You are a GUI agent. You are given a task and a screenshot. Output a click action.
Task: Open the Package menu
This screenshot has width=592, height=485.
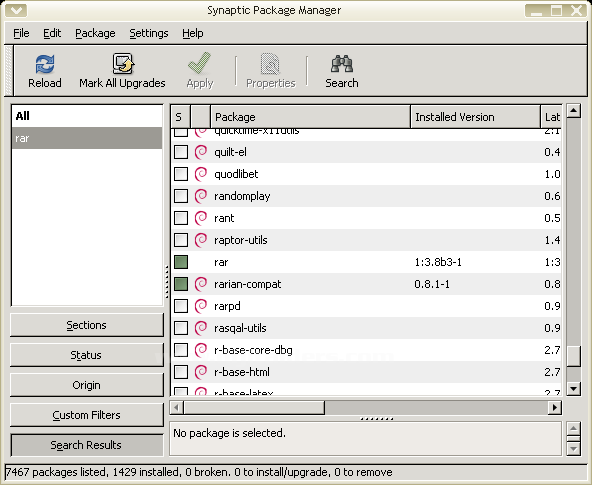[95, 33]
